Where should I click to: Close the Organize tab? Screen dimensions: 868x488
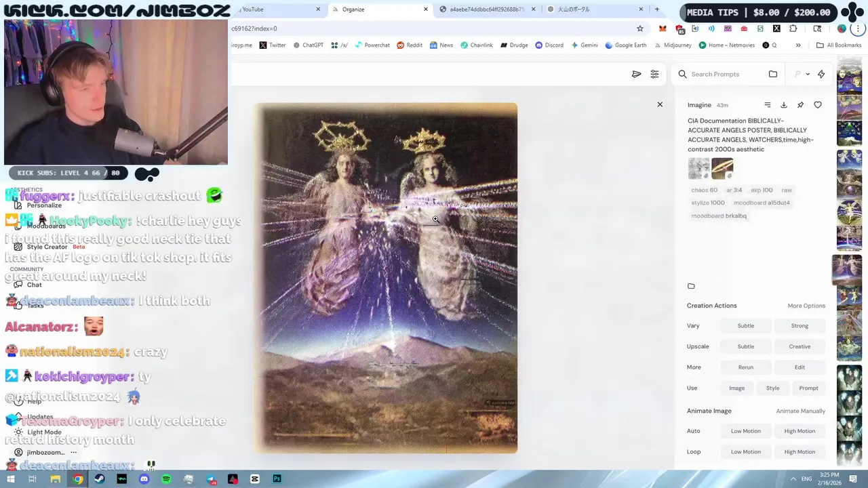[x=426, y=9]
